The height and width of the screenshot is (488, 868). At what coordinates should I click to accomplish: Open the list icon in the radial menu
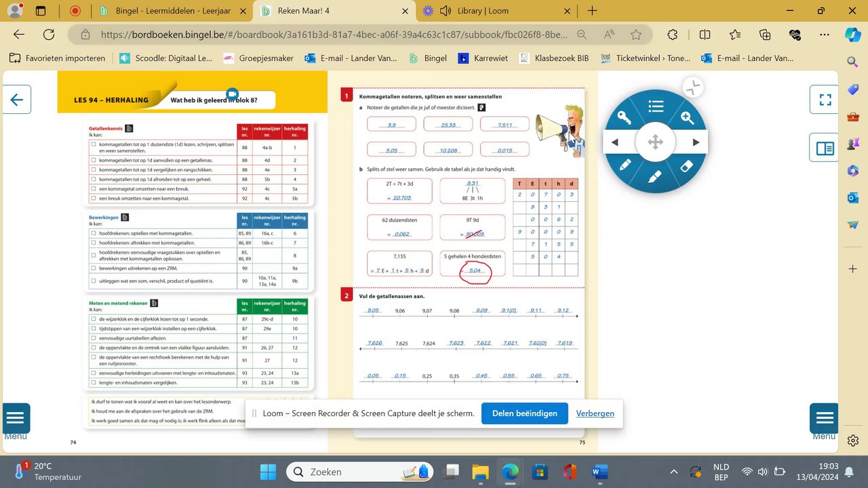click(x=655, y=106)
